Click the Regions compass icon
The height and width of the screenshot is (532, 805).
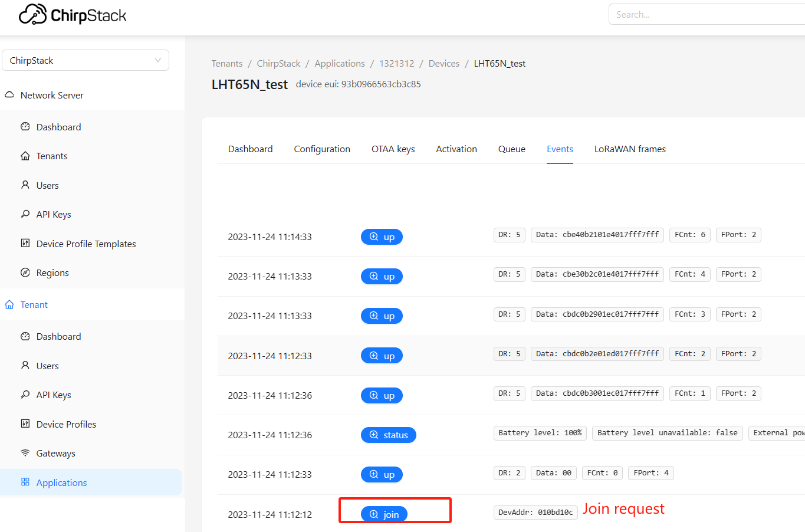point(25,272)
